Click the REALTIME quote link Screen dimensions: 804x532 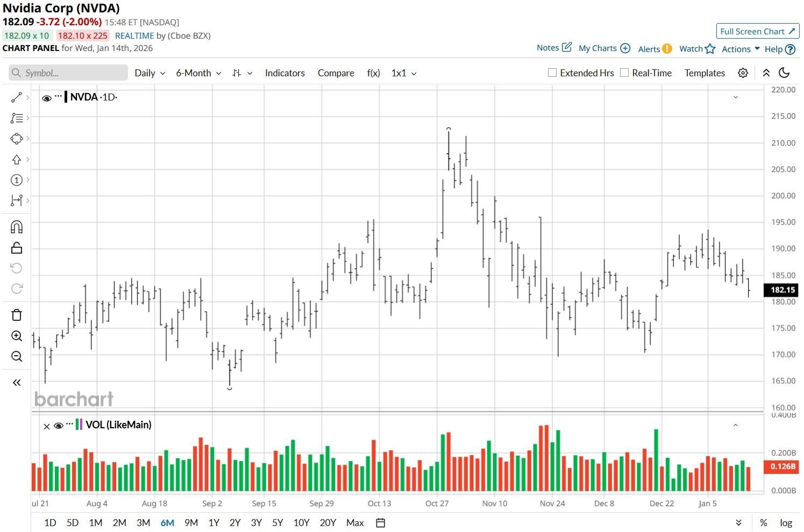tap(134, 35)
